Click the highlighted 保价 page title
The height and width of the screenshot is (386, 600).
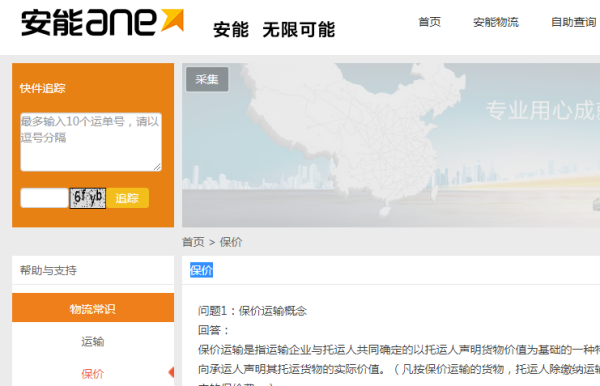click(201, 270)
